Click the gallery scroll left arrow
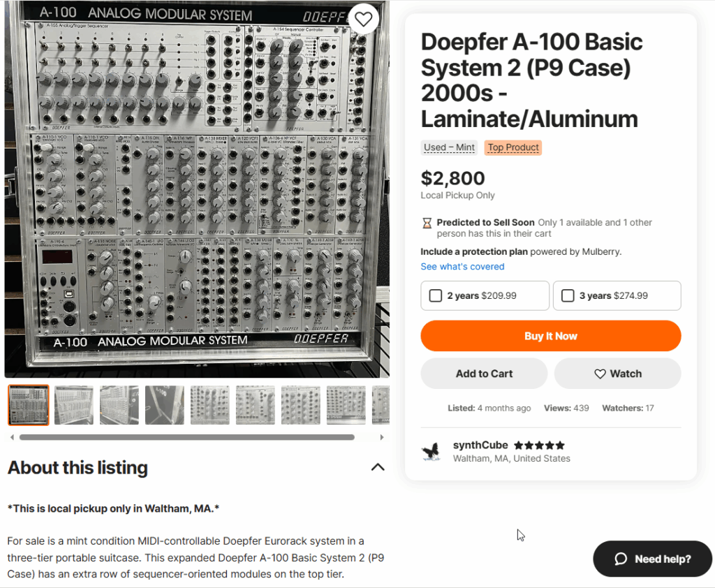 click(12, 437)
